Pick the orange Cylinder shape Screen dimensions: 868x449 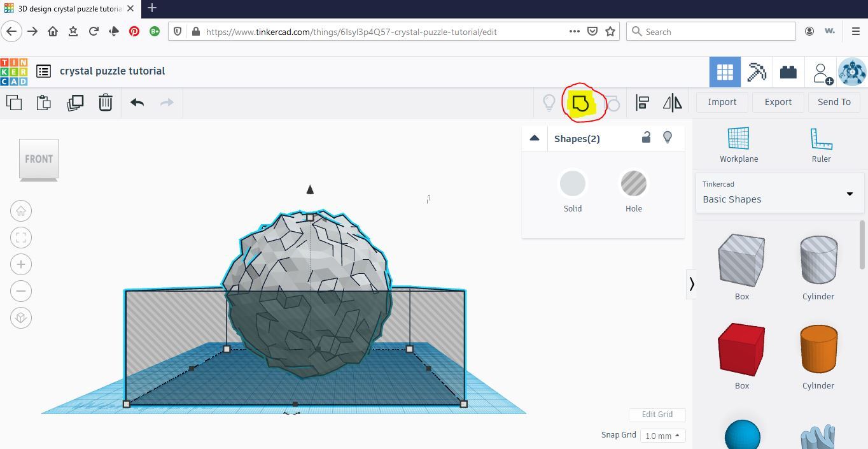point(818,349)
